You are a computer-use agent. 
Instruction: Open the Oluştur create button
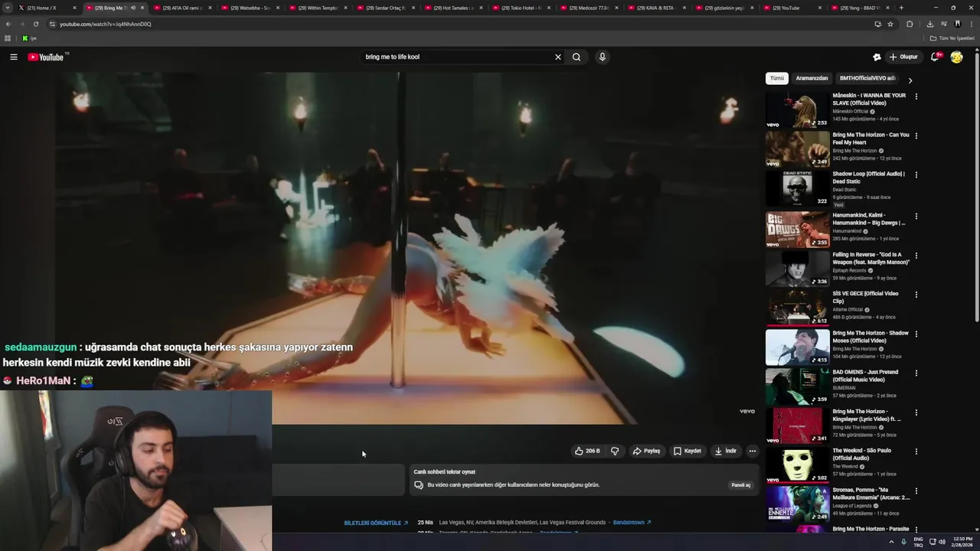coord(903,57)
